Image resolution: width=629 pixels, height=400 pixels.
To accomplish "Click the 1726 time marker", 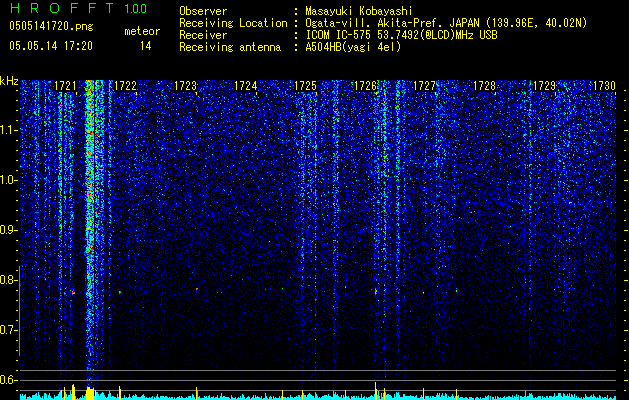I will (365, 85).
